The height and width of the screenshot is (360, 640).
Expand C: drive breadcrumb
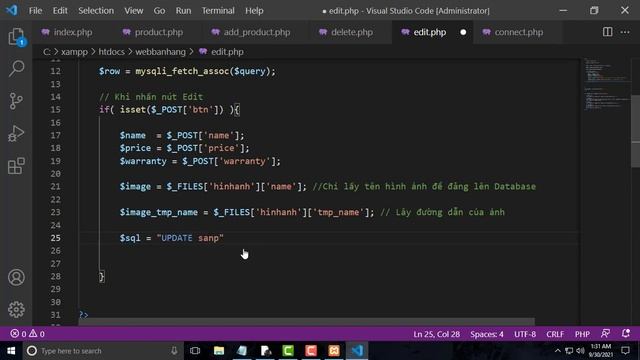[x=47, y=52]
